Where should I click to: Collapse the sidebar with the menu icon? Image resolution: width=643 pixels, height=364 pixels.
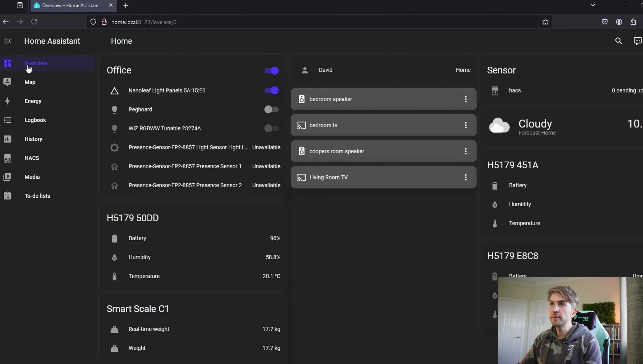(7, 41)
